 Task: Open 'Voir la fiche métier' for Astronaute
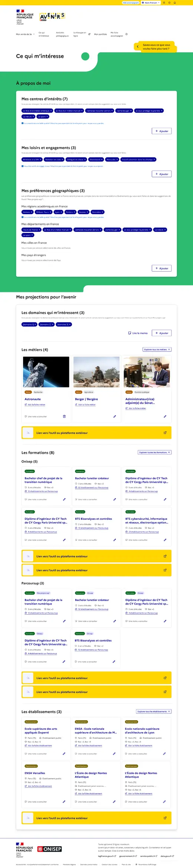pyautogui.click(x=35, y=405)
